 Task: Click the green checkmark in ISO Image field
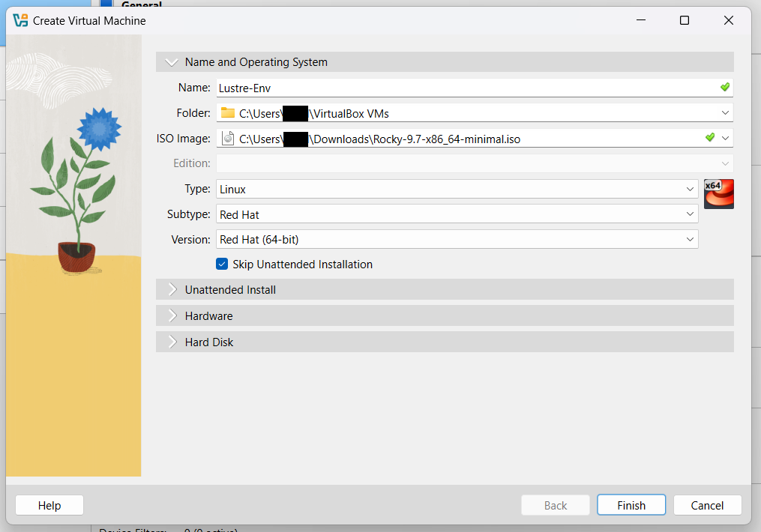[709, 138]
